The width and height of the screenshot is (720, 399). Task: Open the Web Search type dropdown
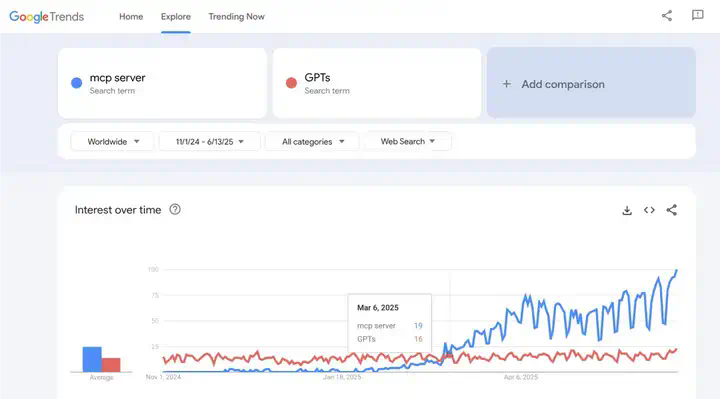(x=408, y=141)
